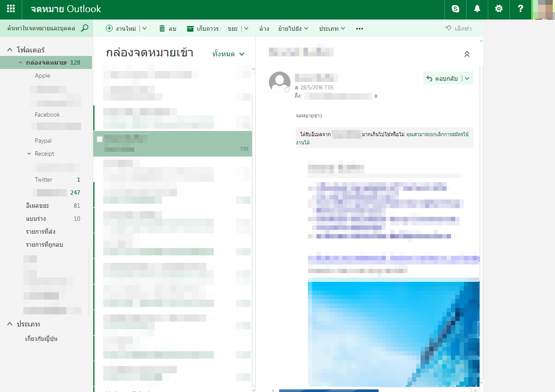Mark as junk with ขยะ button
The image size is (555, 392).
[x=232, y=29]
